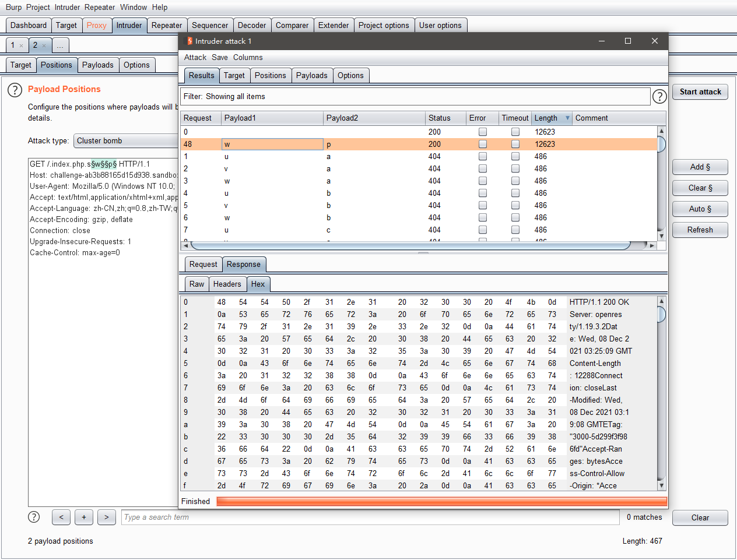This screenshot has width=737, height=560.
Task: Click the Refresh button
Action: (x=700, y=230)
